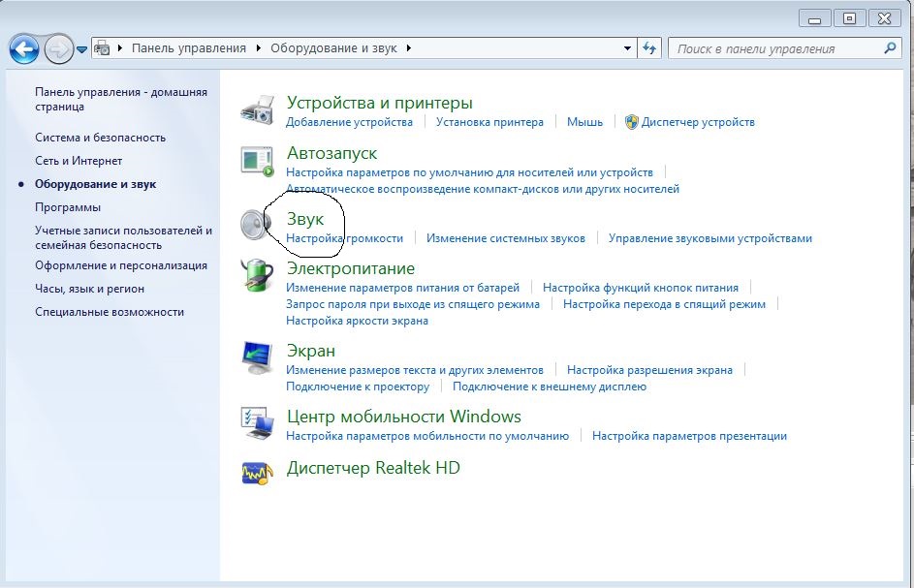The image size is (914, 588).
Task: Select Оформление и персонализация in sidebar
Action: click(x=121, y=265)
